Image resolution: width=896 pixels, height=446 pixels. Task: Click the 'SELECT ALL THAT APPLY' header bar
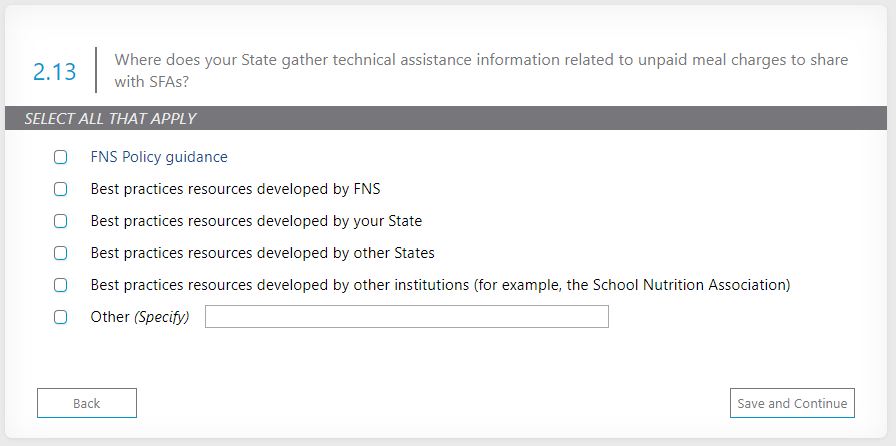[x=447, y=118]
